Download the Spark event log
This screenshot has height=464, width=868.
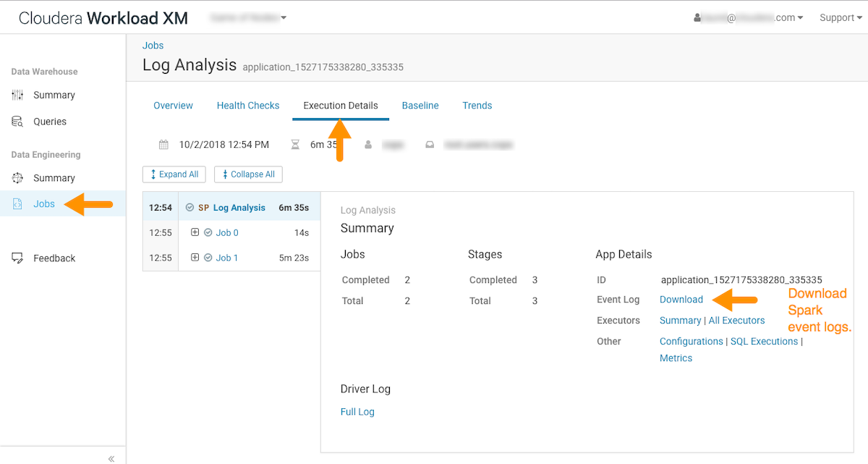click(681, 300)
